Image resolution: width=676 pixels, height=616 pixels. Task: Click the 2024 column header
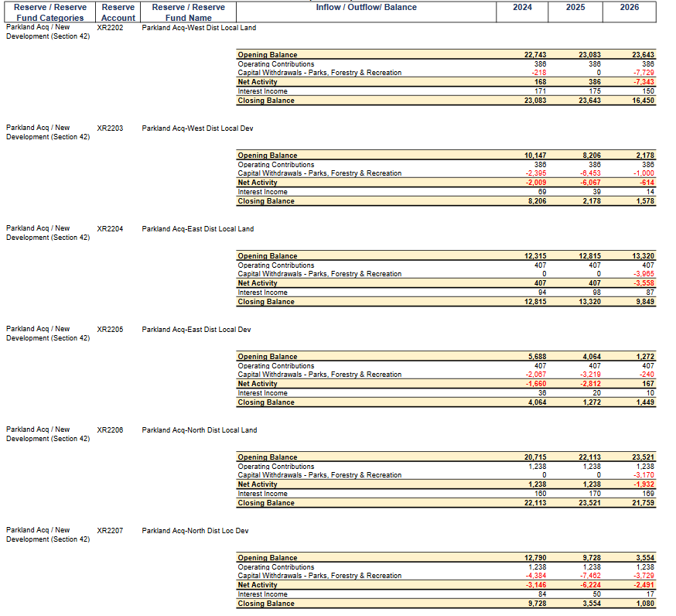[x=522, y=8]
